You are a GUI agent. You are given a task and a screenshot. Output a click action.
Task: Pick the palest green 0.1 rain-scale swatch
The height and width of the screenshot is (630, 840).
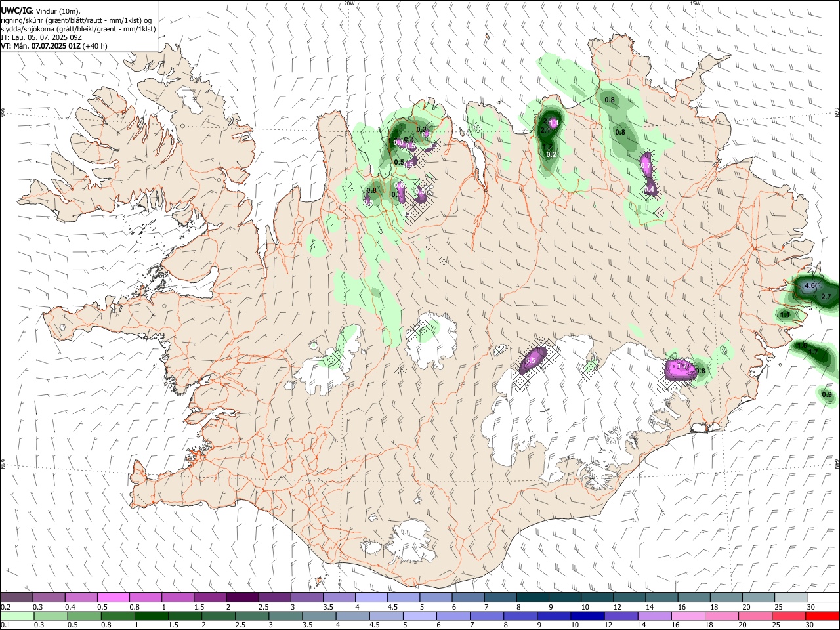click(17, 616)
